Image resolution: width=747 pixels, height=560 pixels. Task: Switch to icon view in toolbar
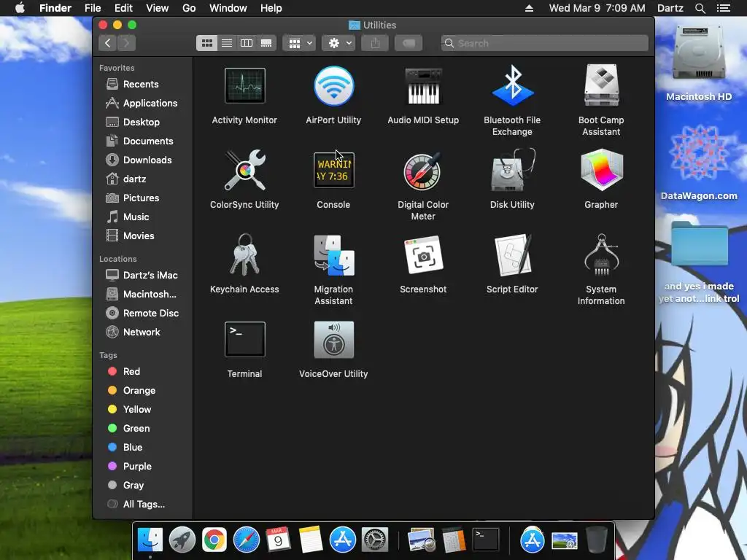(206, 43)
